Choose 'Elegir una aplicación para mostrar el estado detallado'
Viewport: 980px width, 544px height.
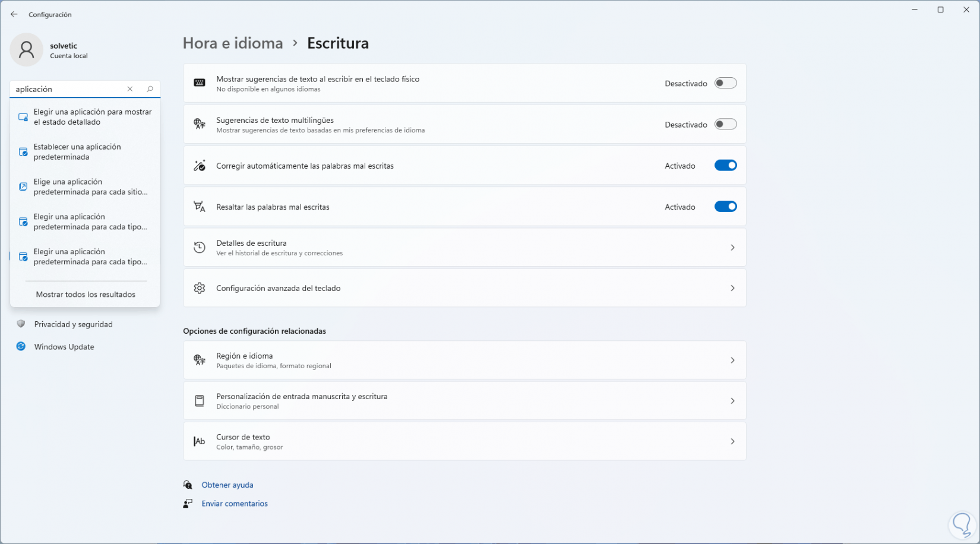(92, 117)
